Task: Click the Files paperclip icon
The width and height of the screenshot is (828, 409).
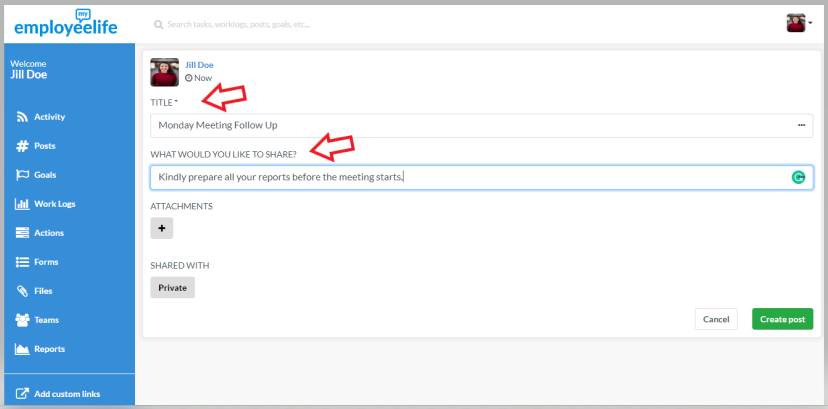Action: [x=22, y=291]
